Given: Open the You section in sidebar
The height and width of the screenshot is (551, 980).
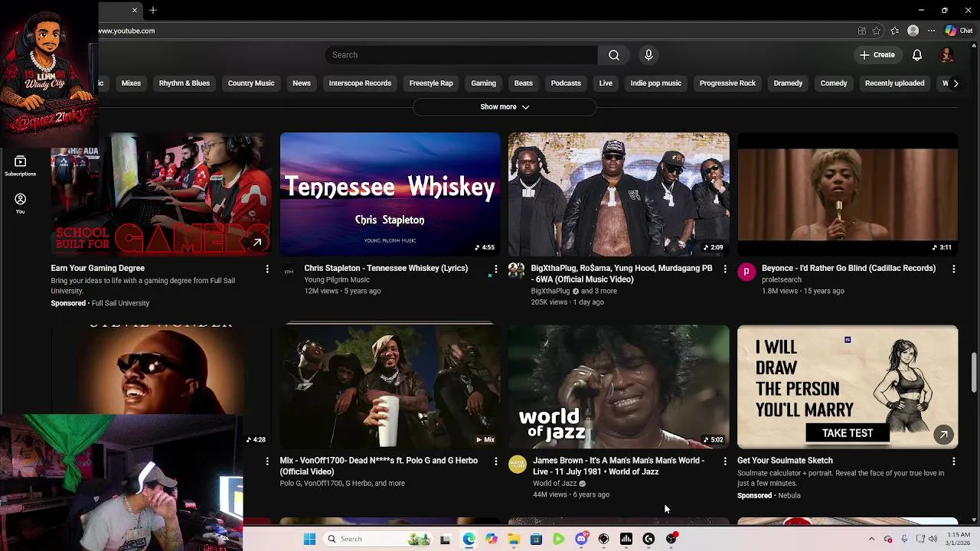Looking at the screenshot, I should click(20, 203).
